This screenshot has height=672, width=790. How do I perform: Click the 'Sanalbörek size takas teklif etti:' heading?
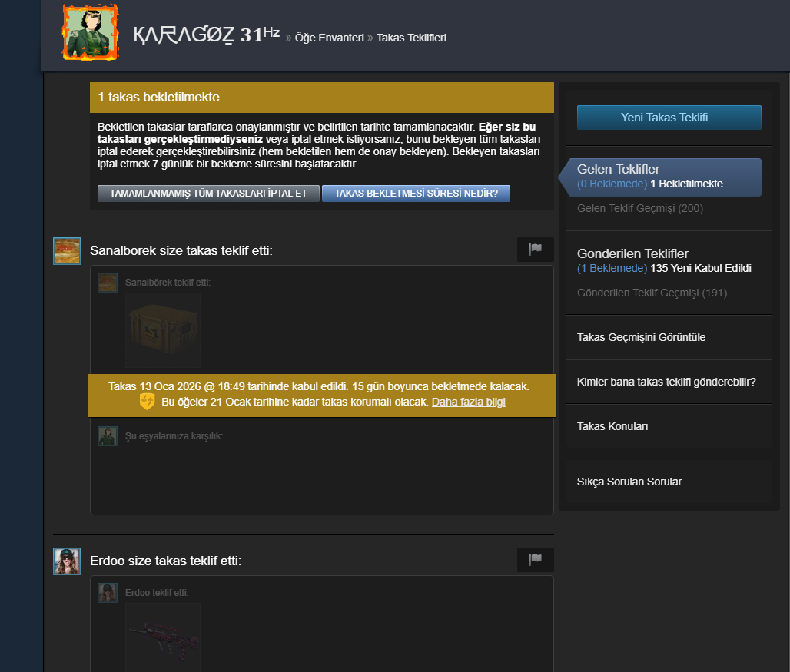[x=181, y=250]
